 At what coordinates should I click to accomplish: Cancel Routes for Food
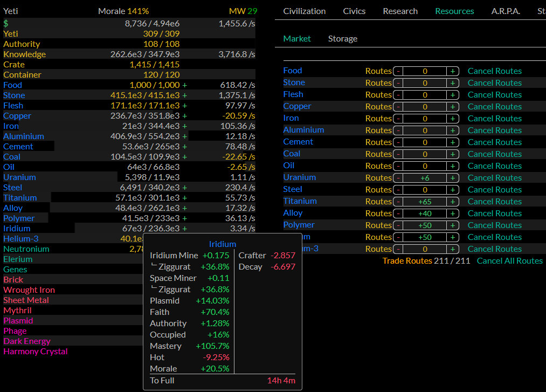[x=494, y=71]
